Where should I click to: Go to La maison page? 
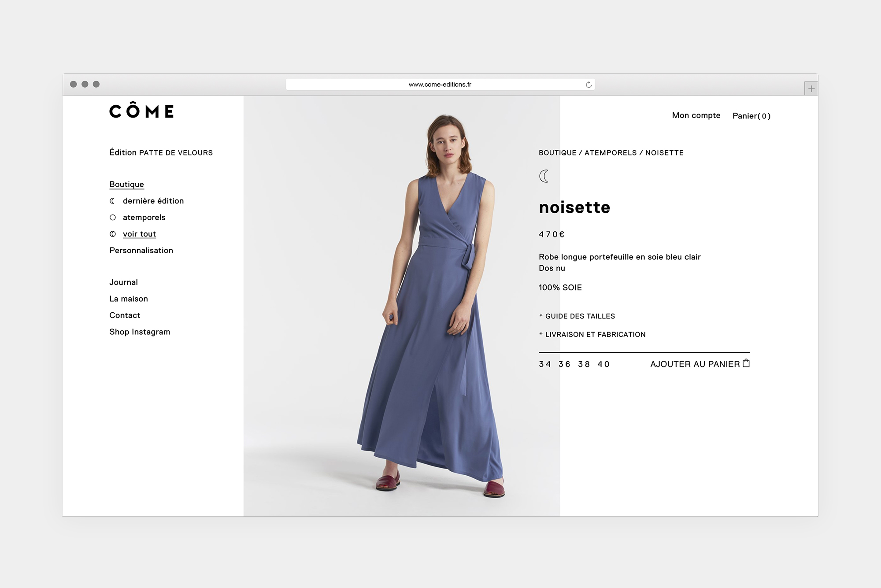point(129,299)
